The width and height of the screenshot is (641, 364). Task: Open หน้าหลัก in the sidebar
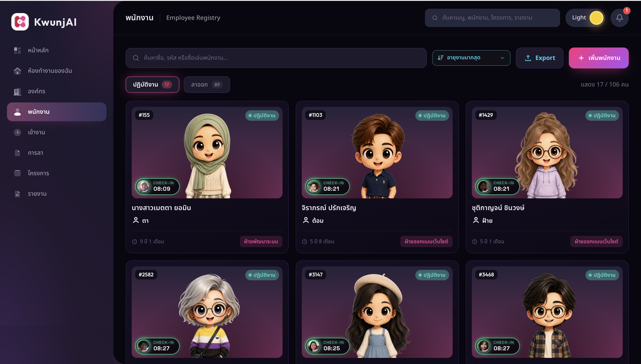coord(57,50)
